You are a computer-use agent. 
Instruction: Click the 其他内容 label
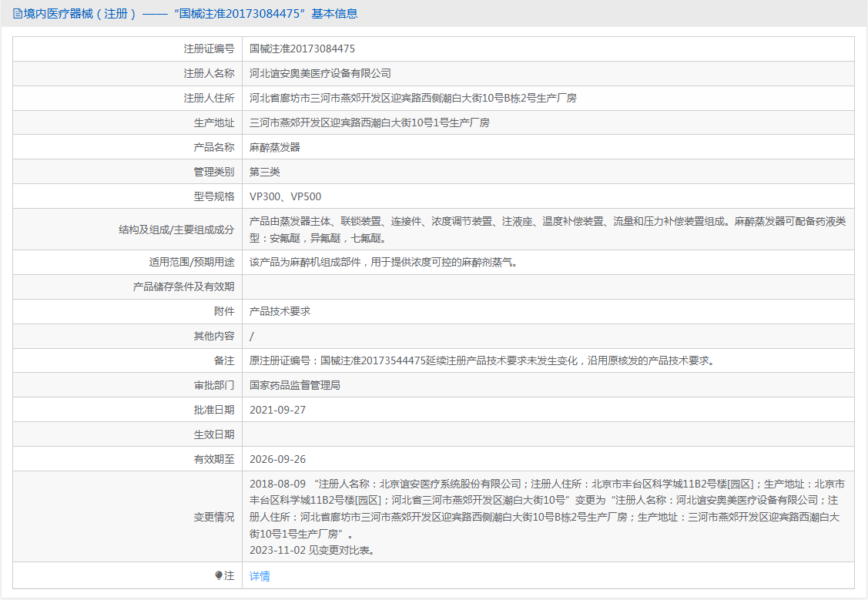(x=213, y=336)
